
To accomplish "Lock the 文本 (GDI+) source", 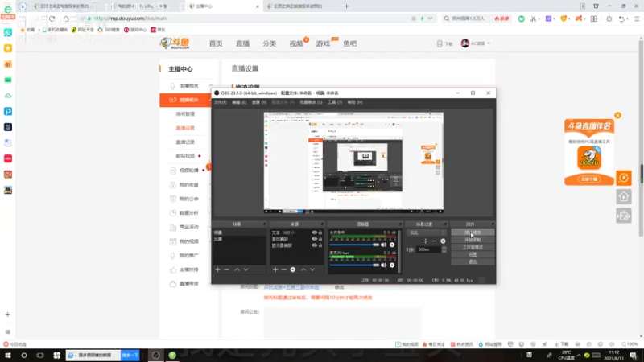I will (x=320, y=232).
